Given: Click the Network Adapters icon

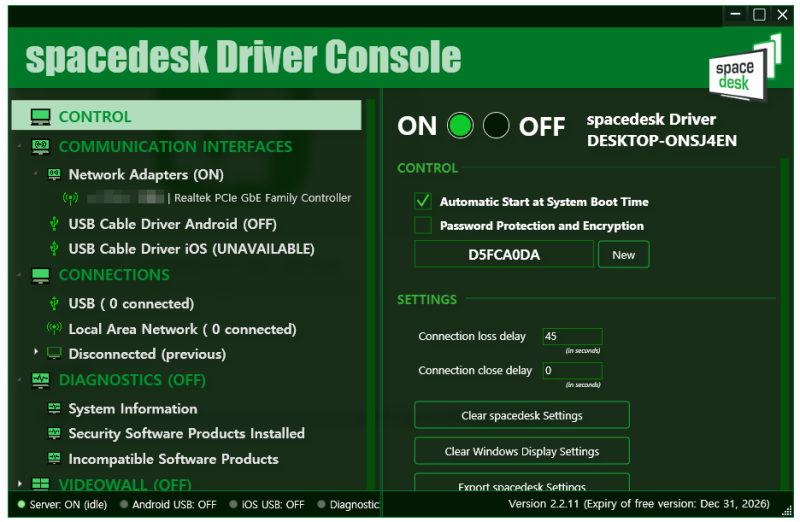Looking at the screenshot, I should click(54, 175).
